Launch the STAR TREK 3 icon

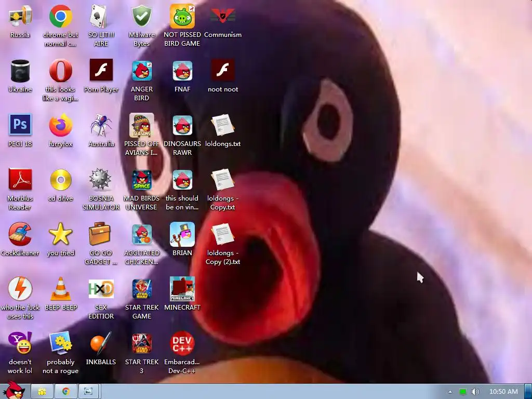click(141, 343)
